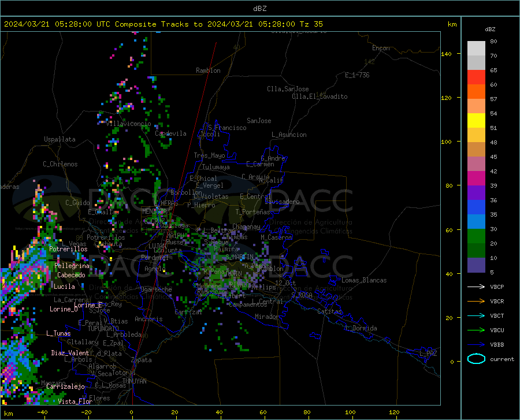This screenshot has width=520, height=420.
Task: Click the 'Lomas_Blancas' map label
Action: [x=364, y=280]
